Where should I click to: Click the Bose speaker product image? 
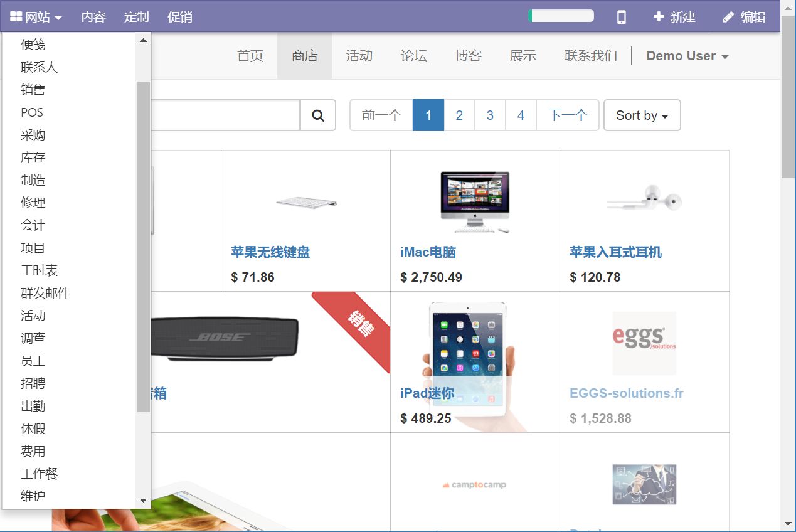(x=225, y=339)
